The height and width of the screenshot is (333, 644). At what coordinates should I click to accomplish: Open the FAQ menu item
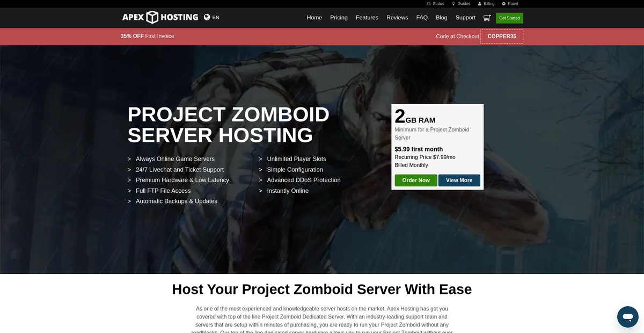click(x=422, y=18)
